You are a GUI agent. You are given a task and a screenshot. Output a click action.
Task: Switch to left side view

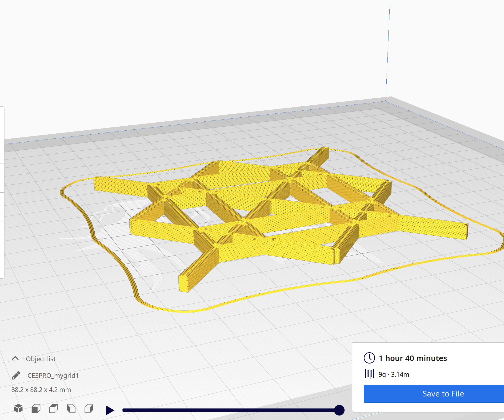click(71, 408)
